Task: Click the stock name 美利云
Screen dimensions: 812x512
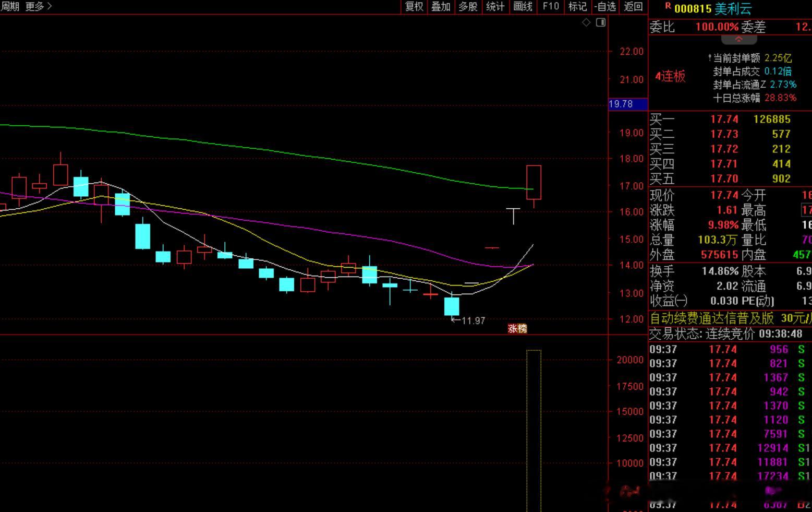Action: [733, 8]
